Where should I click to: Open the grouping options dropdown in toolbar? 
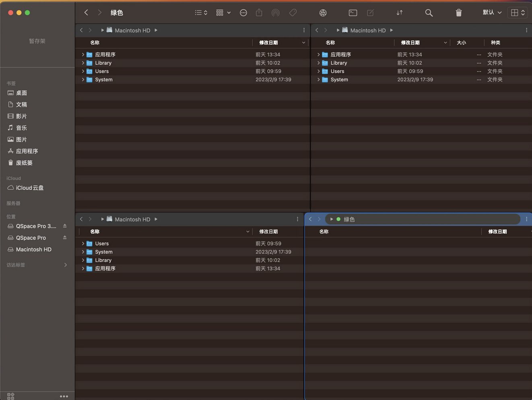click(x=223, y=12)
